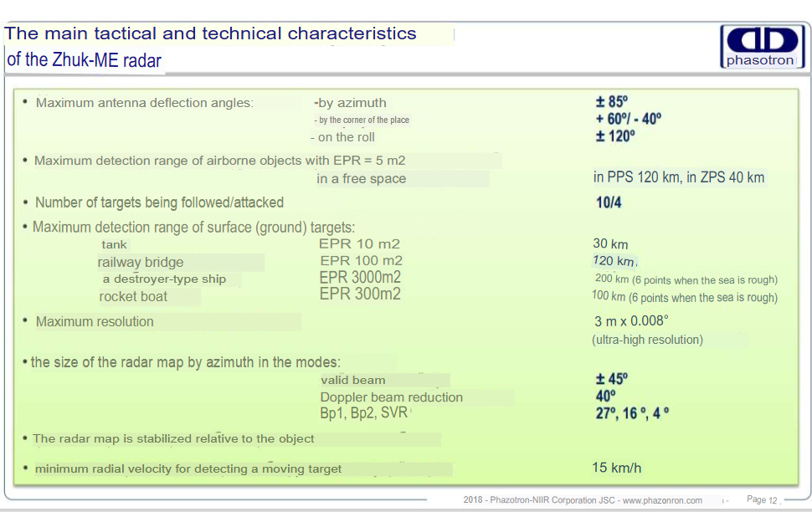Click 'Maximum antenna deflection angles:' text
Image resolution: width=812 pixels, height=512 pixels.
point(145,103)
